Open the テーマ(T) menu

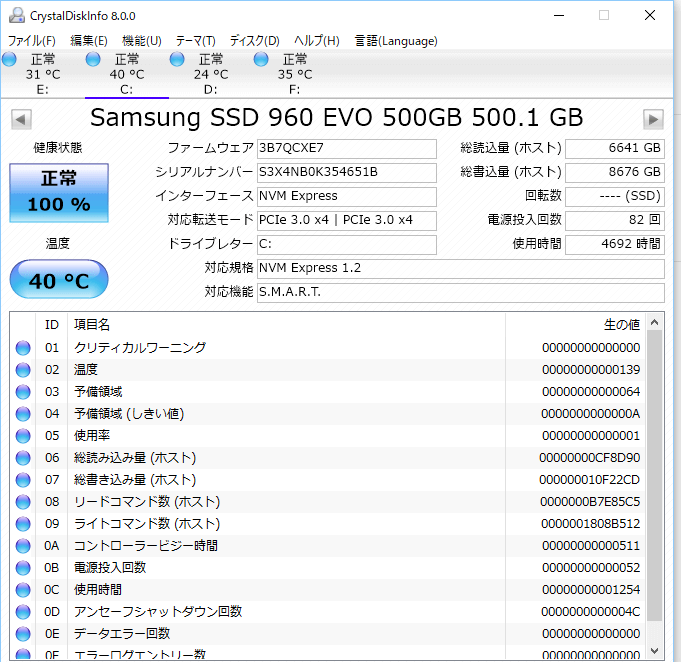pos(195,41)
